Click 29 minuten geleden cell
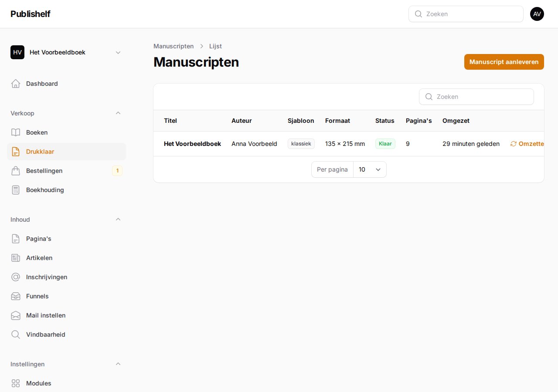The image size is (558, 392). 471,144
